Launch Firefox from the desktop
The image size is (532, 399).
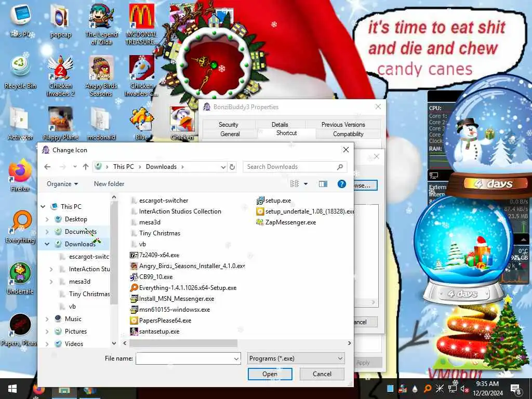point(20,175)
